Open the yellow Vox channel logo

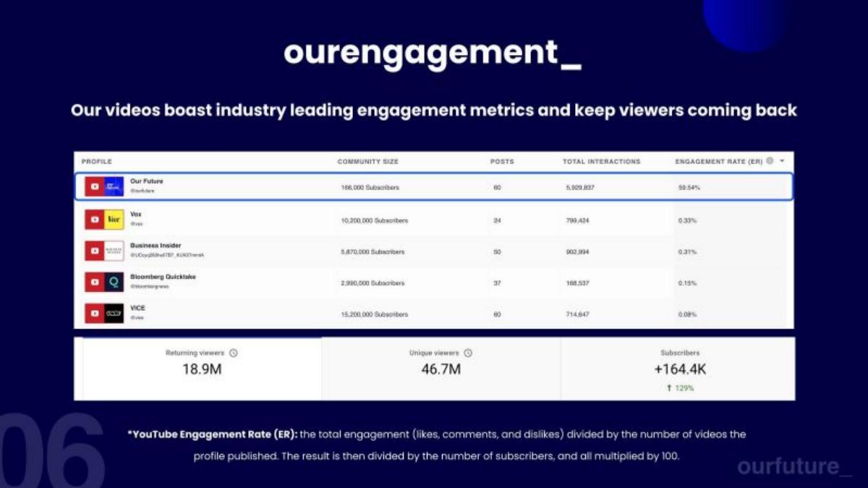tap(114, 219)
